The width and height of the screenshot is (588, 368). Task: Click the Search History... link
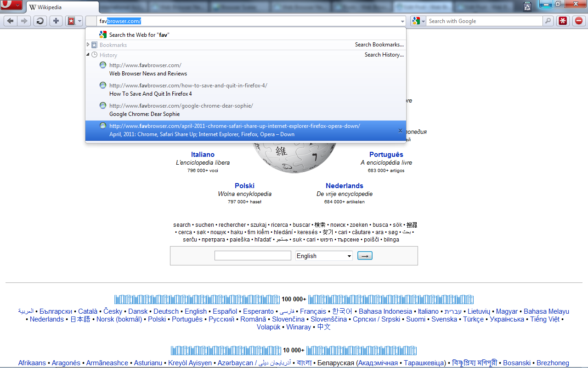(384, 55)
